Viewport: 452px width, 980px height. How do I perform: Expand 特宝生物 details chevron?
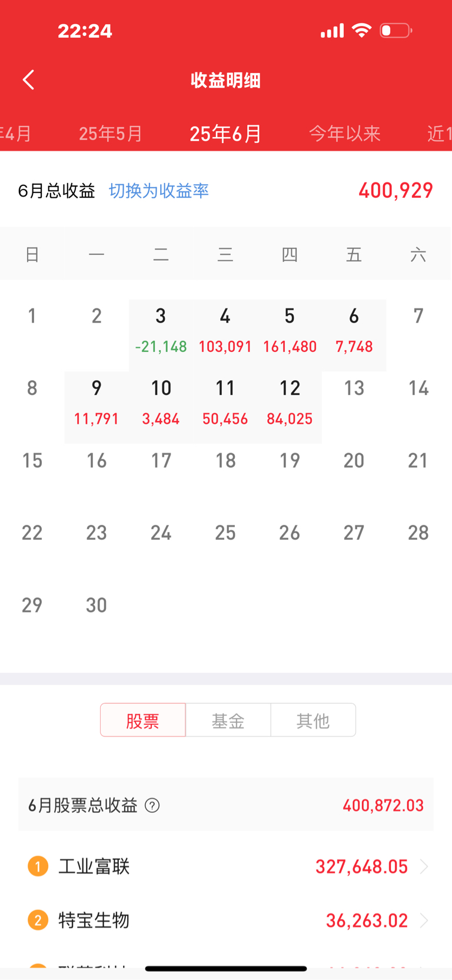tap(424, 920)
